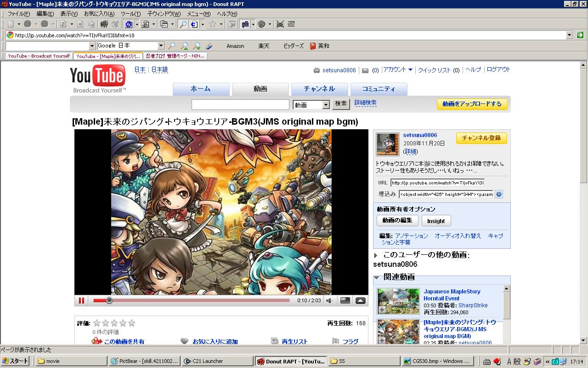Viewport: 588px width, 368px height.
Task: Open the favorites star toolbar icon
Action: coord(212,24)
